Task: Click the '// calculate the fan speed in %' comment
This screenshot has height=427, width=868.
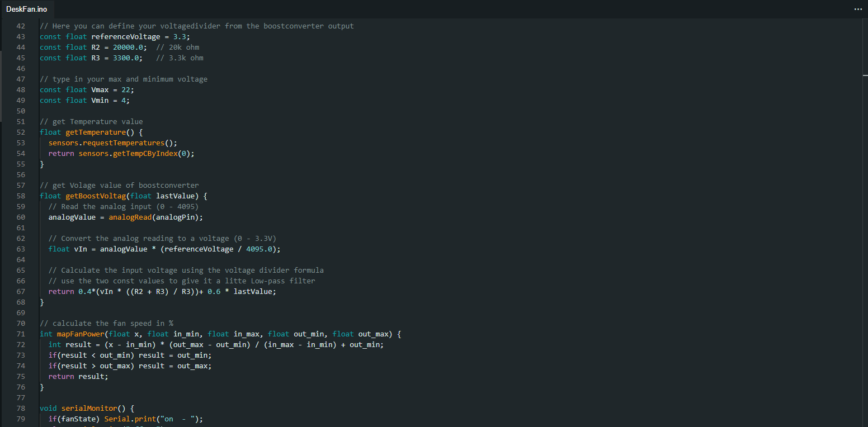Action: point(106,323)
